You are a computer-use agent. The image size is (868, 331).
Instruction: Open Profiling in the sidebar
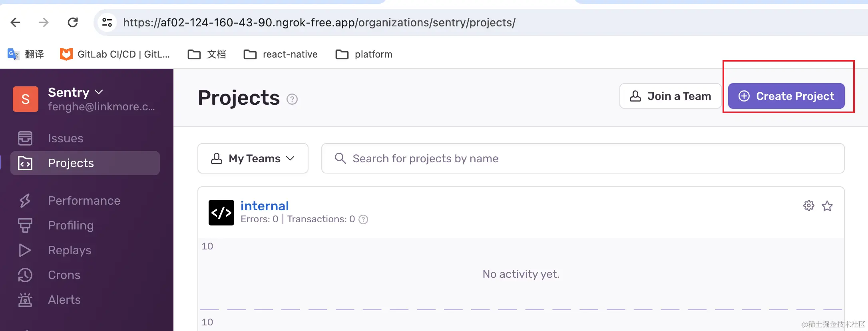click(x=85, y=225)
